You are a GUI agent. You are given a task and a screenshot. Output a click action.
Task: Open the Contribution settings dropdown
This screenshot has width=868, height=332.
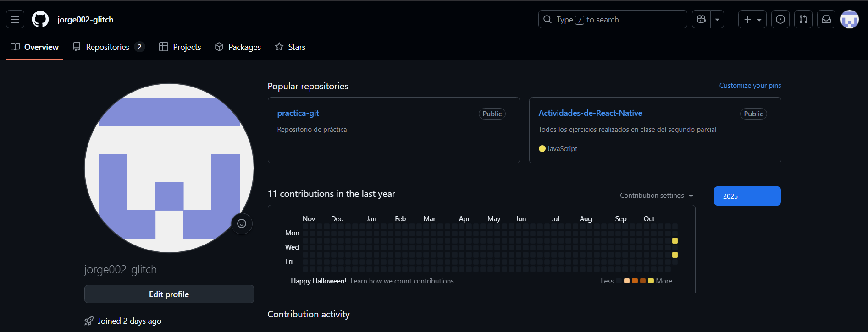pos(656,196)
